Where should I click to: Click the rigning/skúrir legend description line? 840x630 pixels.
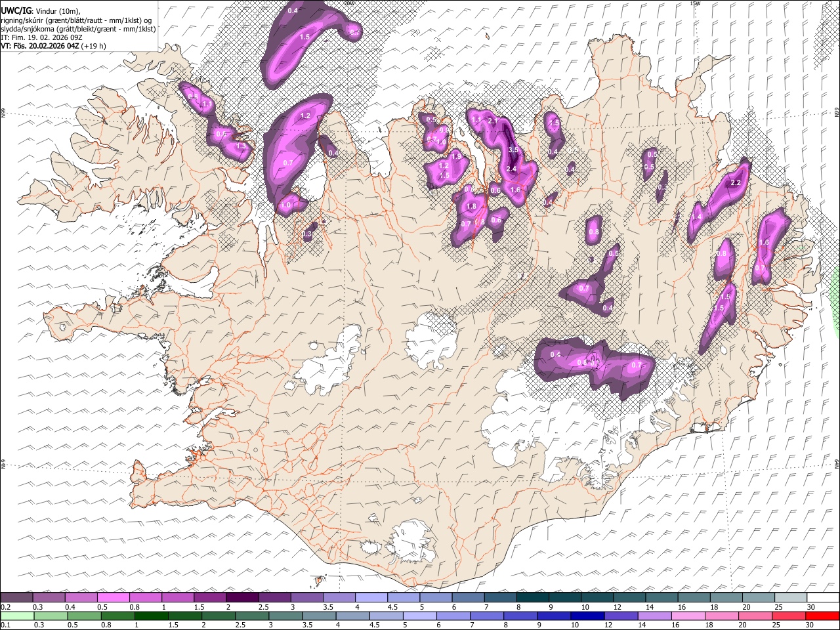coord(76,20)
